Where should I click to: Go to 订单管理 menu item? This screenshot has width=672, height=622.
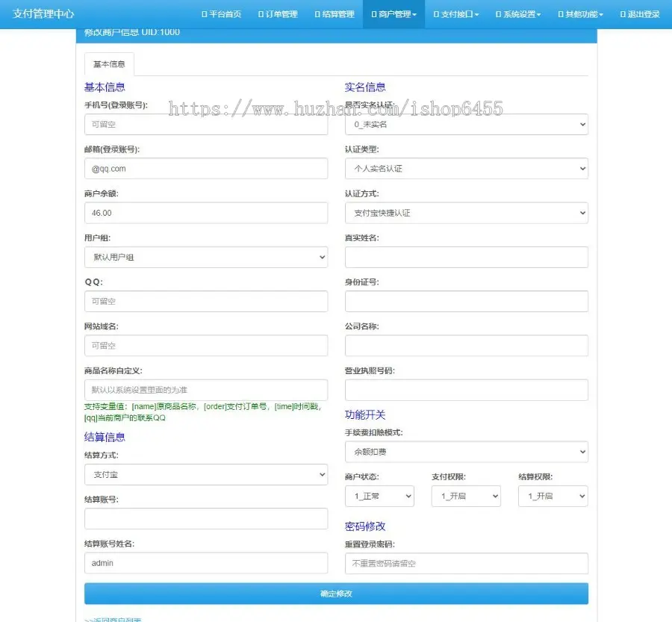tap(278, 14)
